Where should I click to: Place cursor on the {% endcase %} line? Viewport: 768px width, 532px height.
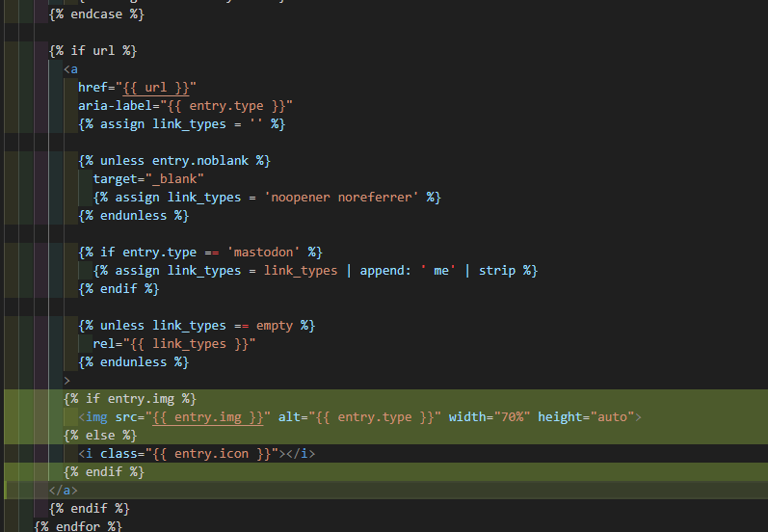[96, 14]
